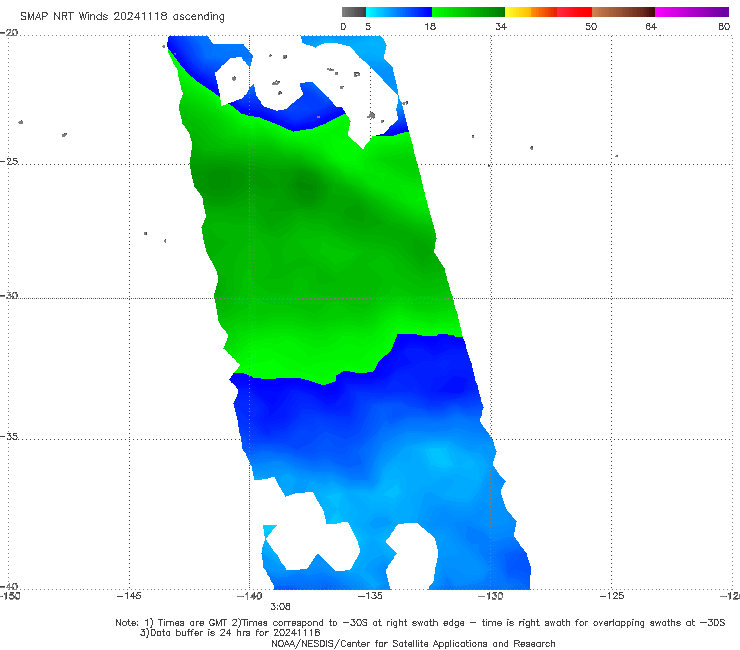Click the longitude label '-130'
Screen dimensions: 740x650
pyautogui.click(x=491, y=596)
